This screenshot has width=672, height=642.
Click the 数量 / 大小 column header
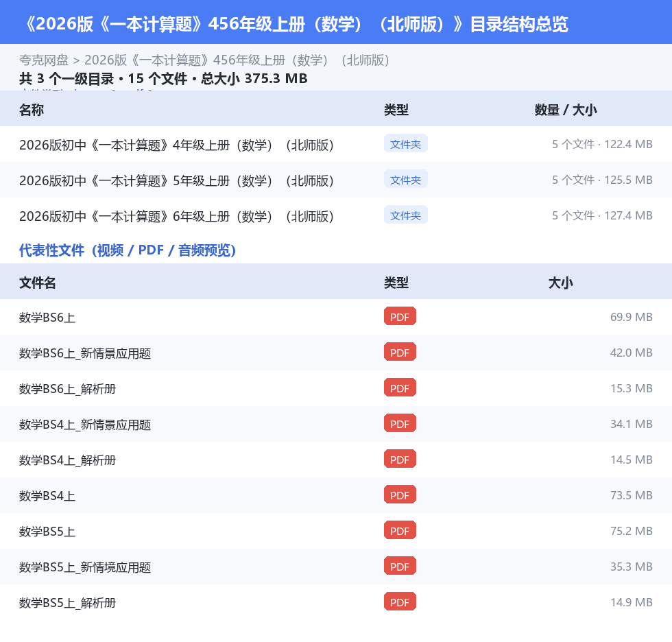(566, 110)
